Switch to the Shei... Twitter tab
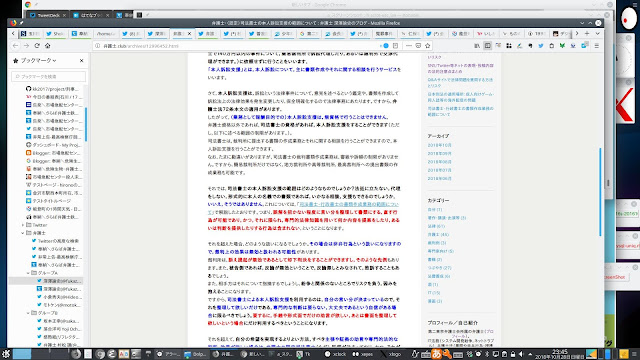The height and width of the screenshot is (360, 640). click(55, 33)
